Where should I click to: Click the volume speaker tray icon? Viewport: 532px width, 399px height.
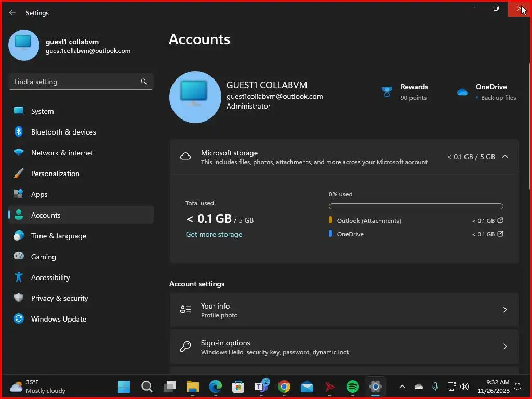pos(464,387)
